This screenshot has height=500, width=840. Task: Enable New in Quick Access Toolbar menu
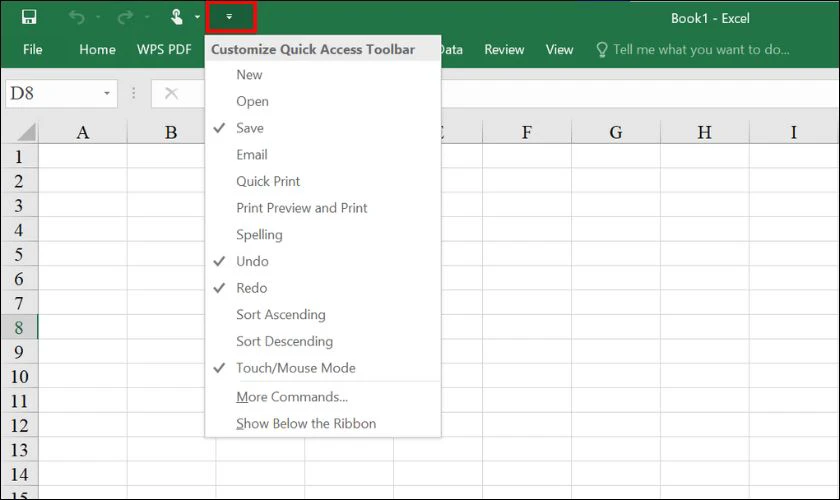tap(323, 74)
